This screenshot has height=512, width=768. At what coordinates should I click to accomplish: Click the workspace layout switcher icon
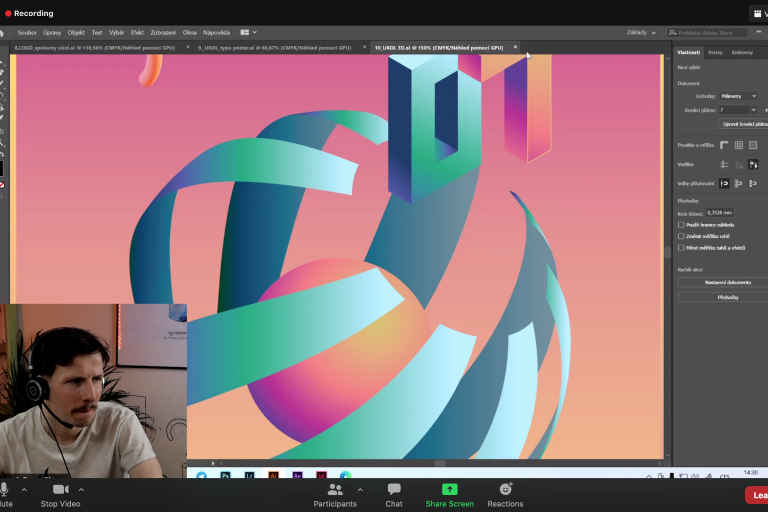pyautogui.click(x=246, y=32)
